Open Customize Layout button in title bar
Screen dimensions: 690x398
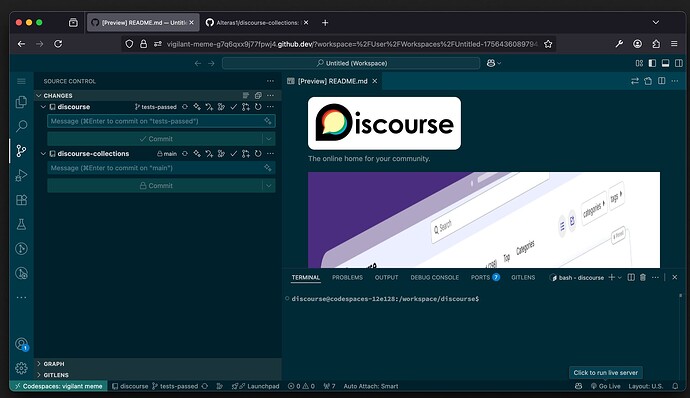tap(639, 63)
